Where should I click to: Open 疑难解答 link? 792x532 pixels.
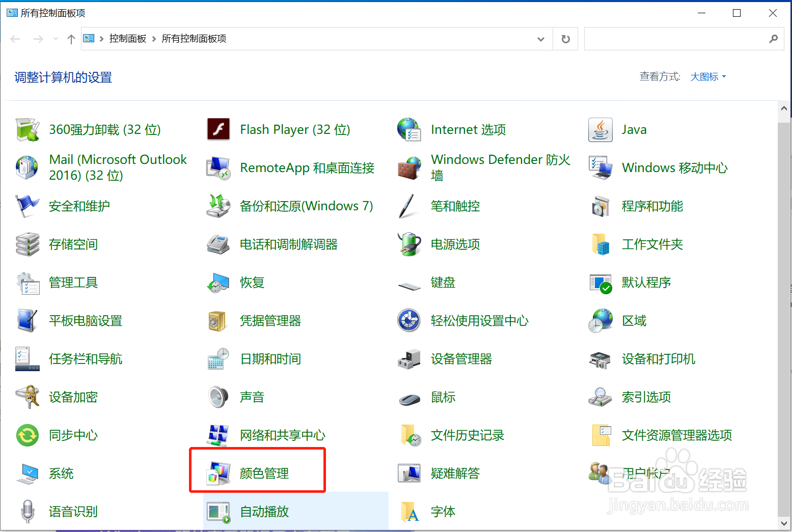(x=455, y=473)
